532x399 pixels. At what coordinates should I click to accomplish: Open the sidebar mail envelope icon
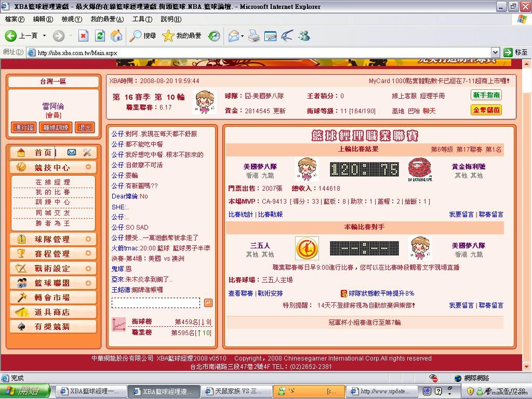pyautogui.click(x=72, y=152)
